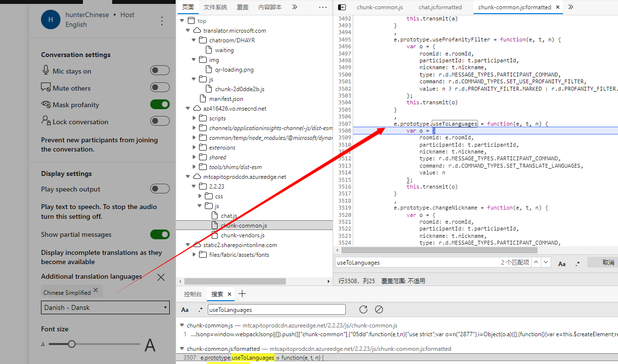Viewport: 618px width, 364px height.
Task: Disable the Mask profanity toggle
Action: pos(160,105)
